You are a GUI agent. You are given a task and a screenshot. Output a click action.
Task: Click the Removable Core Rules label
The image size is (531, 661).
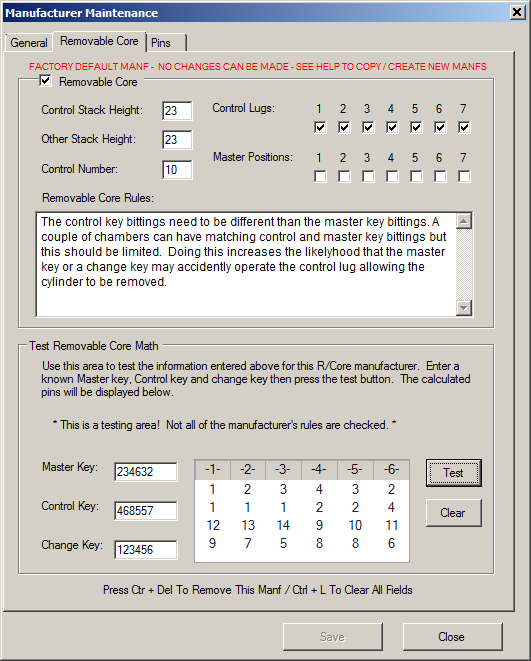pyautogui.click(x=98, y=198)
